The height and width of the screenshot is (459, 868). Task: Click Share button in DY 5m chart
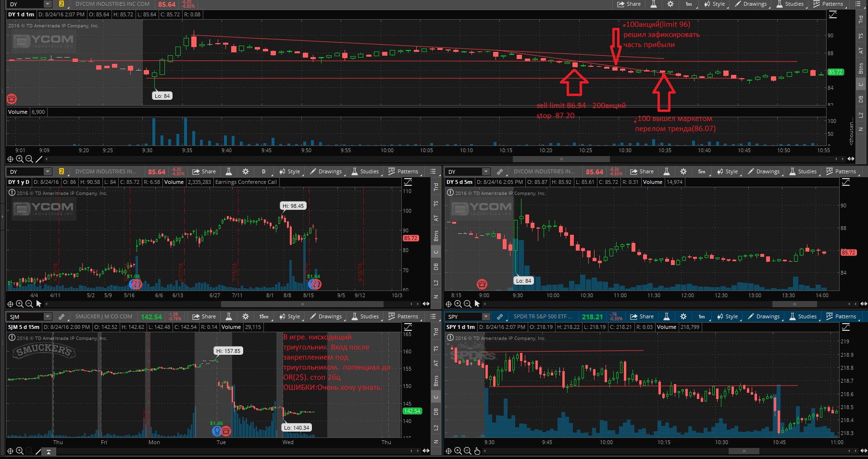pyautogui.click(x=642, y=171)
